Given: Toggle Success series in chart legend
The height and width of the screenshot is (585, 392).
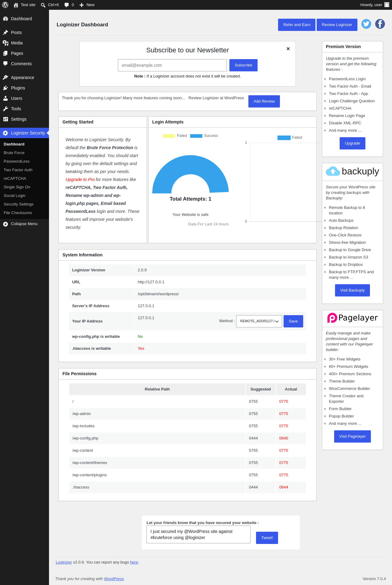Looking at the screenshot, I should [x=204, y=136].
